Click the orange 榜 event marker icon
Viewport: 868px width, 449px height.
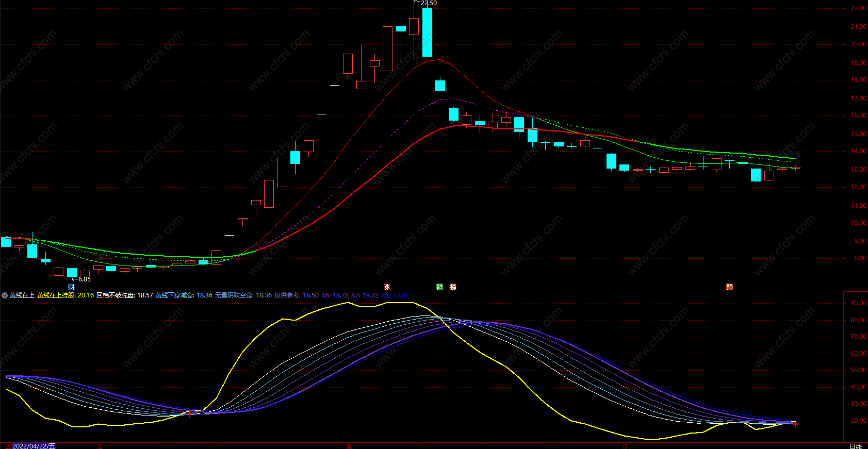(x=453, y=287)
